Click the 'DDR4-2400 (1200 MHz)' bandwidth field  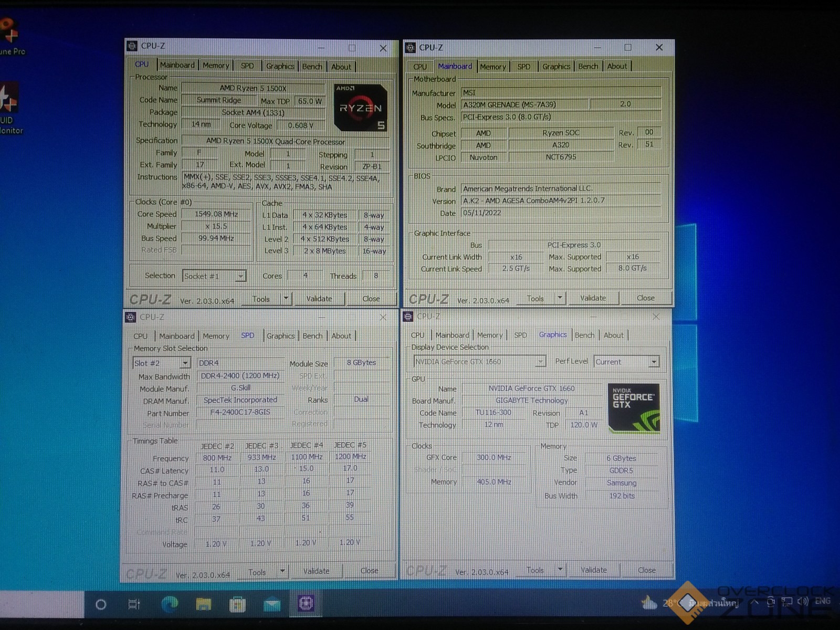tap(240, 376)
